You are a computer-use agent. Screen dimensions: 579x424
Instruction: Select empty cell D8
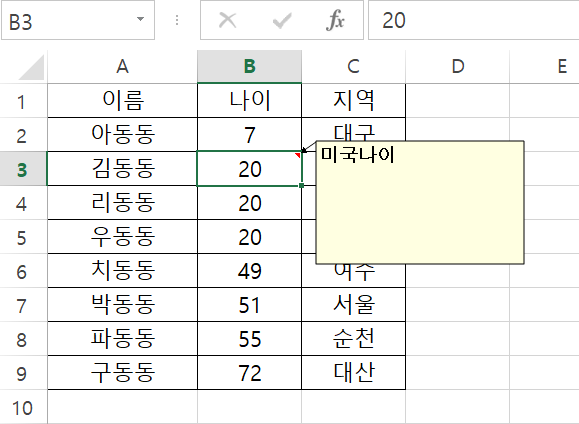pos(458,339)
